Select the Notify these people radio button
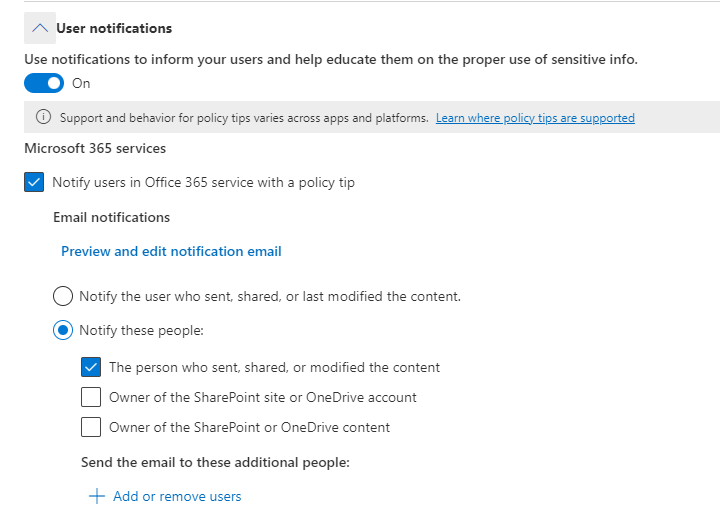 [x=63, y=330]
